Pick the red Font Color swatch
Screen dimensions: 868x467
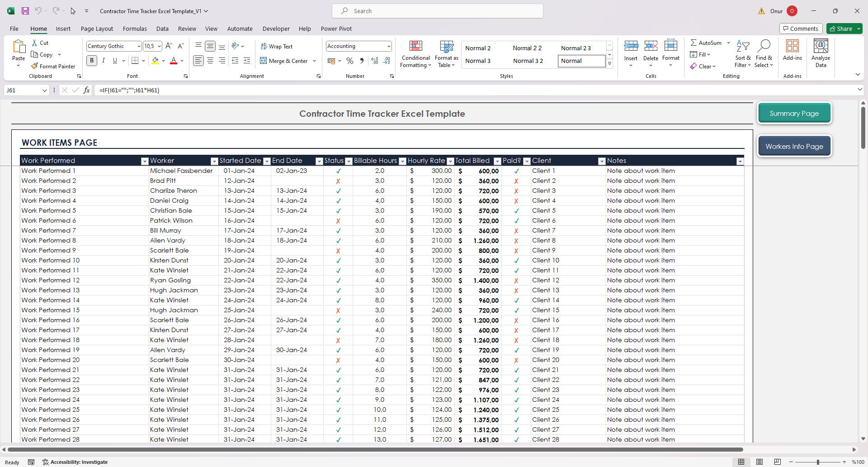tap(174, 63)
